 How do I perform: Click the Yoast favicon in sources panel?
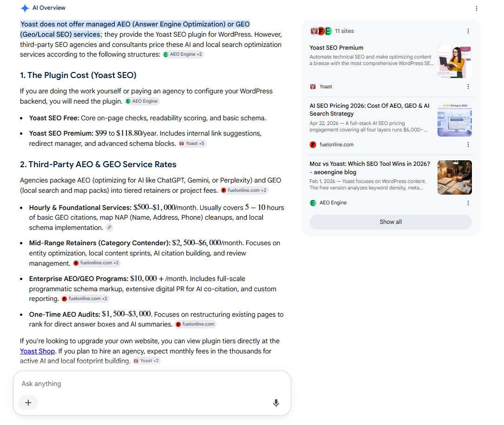click(x=313, y=87)
